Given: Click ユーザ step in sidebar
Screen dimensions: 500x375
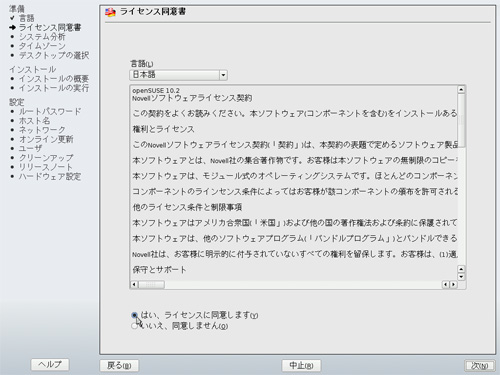Looking at the screenshot, I should [31, 148].
